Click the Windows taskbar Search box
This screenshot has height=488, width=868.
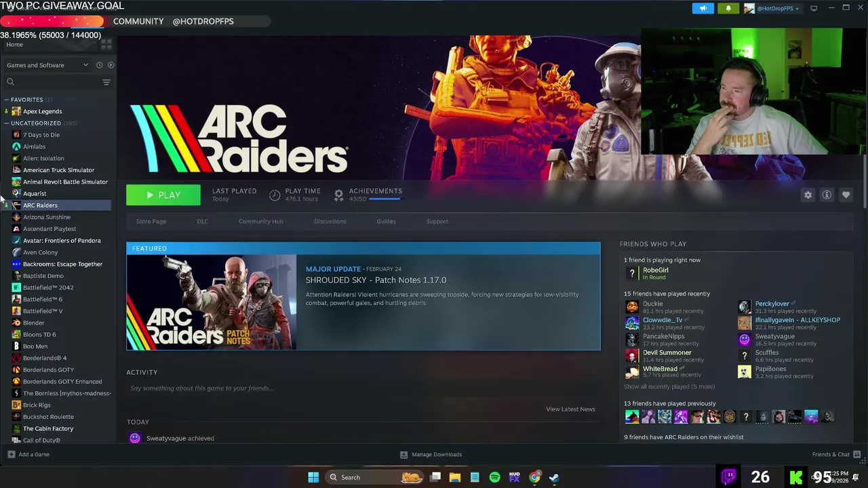[374, 477]
